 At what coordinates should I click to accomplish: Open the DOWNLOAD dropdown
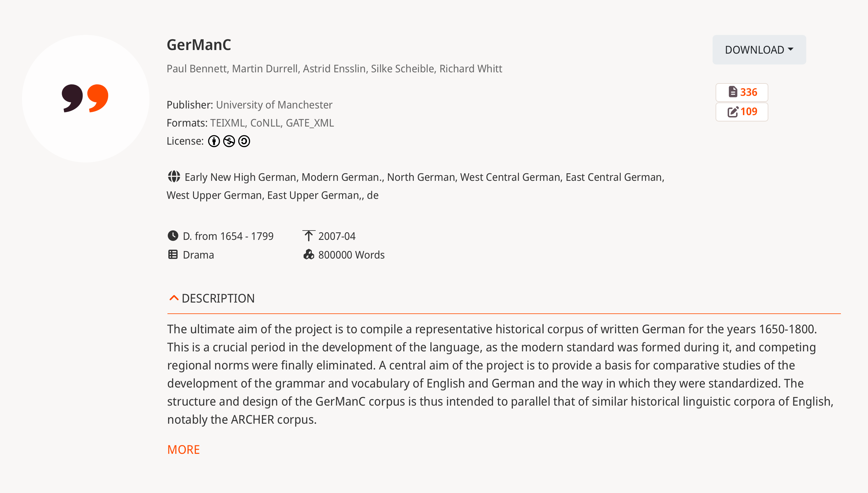[x=759, y=50]
